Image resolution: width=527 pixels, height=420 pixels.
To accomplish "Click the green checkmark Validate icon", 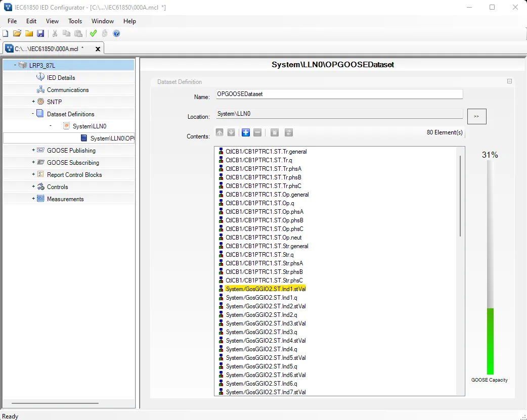I will click(x=93, y=33).
